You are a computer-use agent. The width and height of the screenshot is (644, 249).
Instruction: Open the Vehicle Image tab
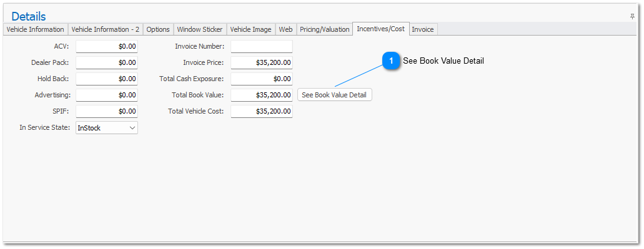pos(250,29)
